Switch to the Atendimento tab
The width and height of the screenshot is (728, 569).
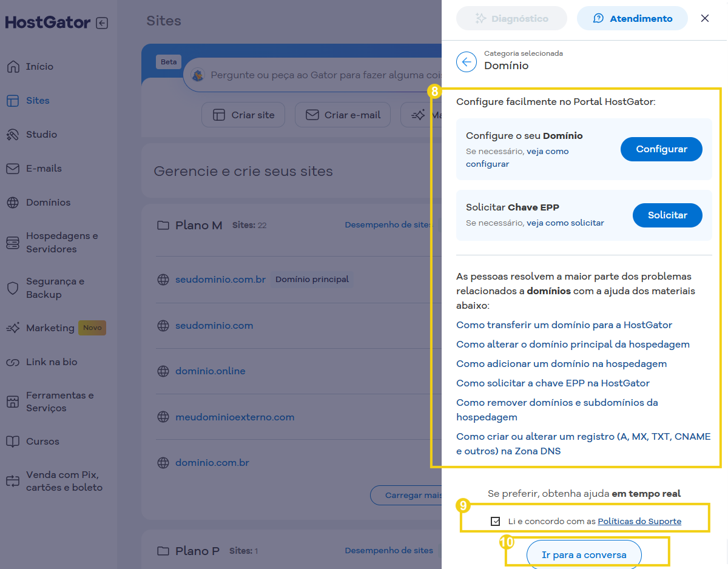point(632,19)
